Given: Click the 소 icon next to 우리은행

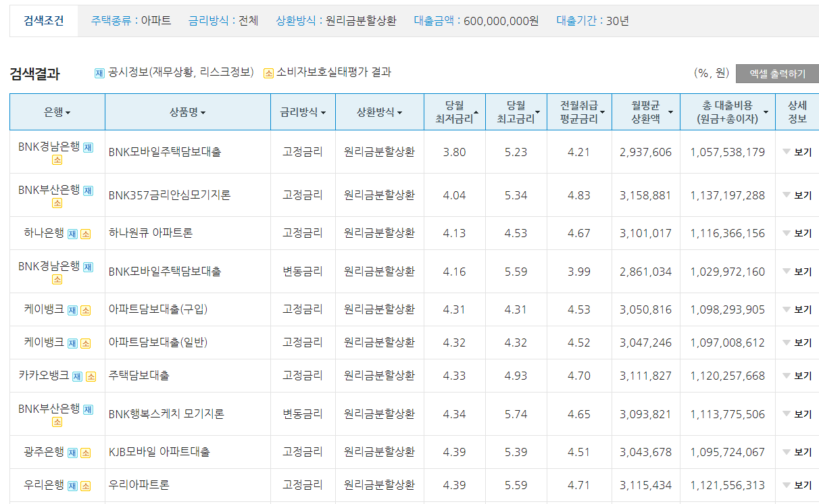Looking at the screenshot, I should click(x=85, y=486).
